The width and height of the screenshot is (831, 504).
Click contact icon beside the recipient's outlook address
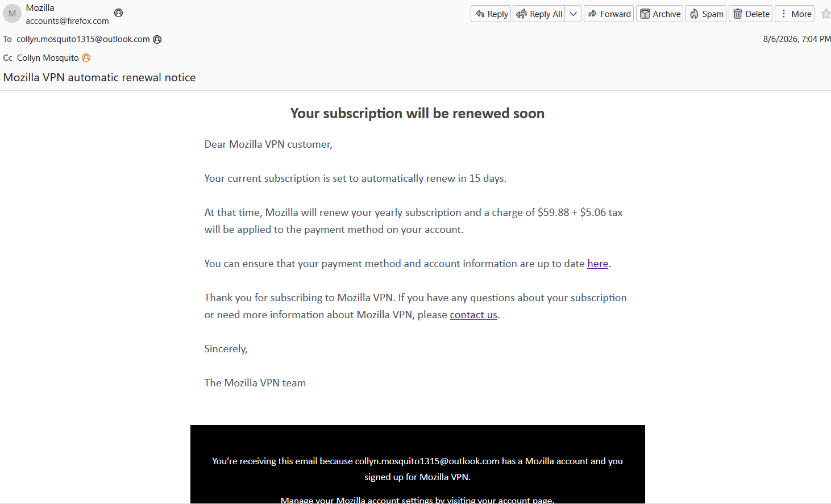point(157,39)
